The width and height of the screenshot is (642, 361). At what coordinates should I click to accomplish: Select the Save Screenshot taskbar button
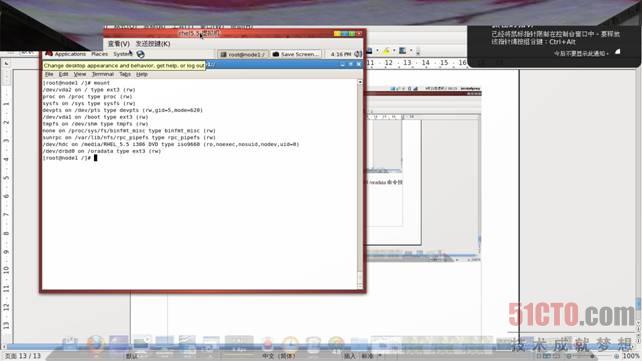coord(296,54)
